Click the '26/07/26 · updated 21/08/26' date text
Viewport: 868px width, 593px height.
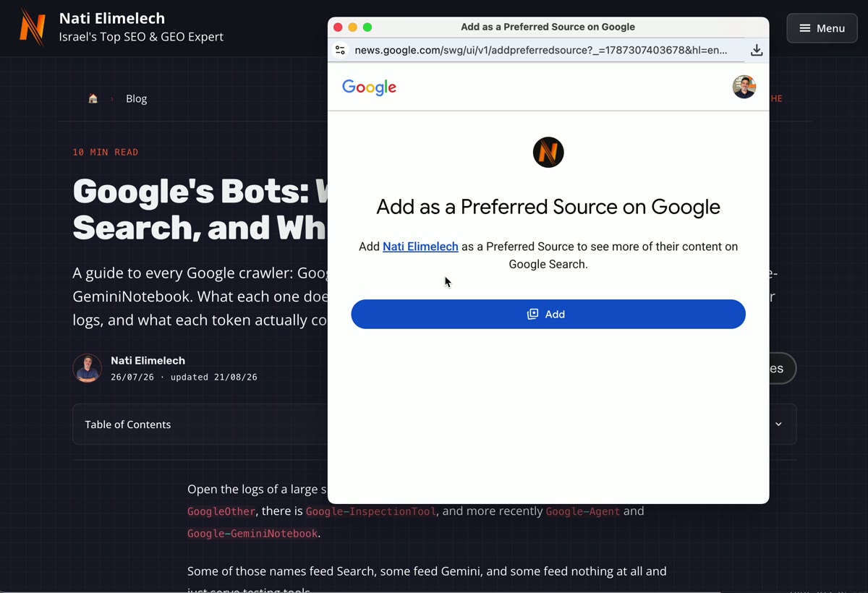(184, 377)
